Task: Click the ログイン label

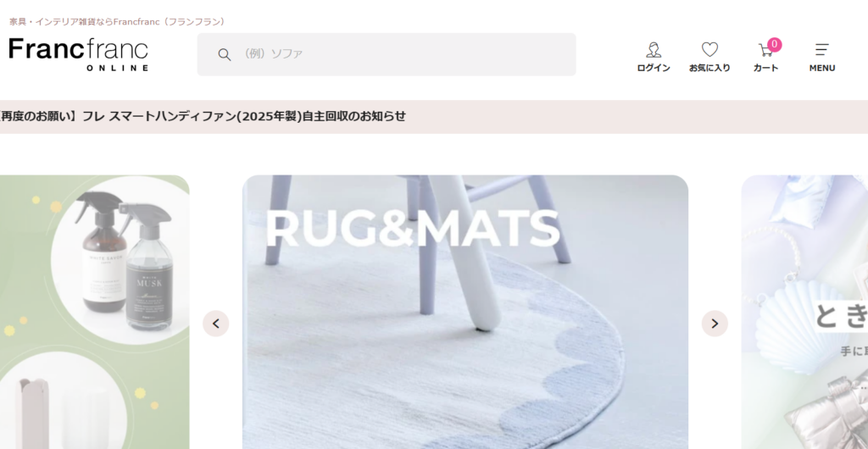Action: (x=654, y=68)
